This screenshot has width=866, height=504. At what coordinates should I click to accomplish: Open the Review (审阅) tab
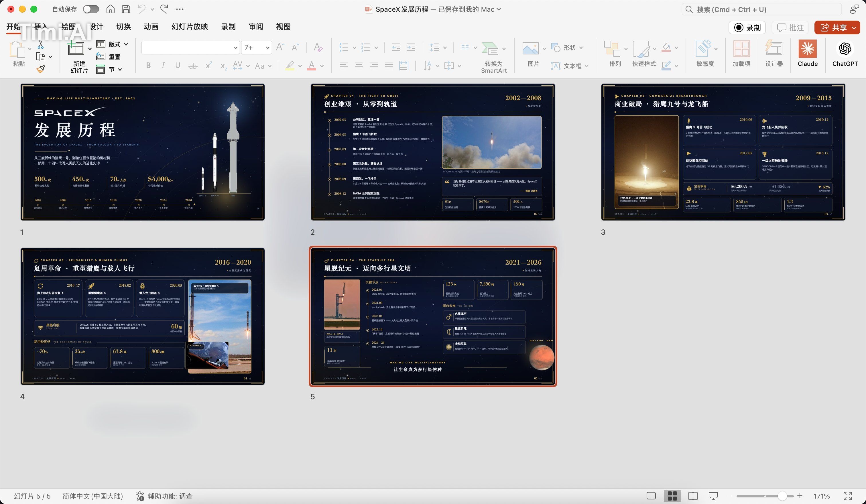coord(256,26)
